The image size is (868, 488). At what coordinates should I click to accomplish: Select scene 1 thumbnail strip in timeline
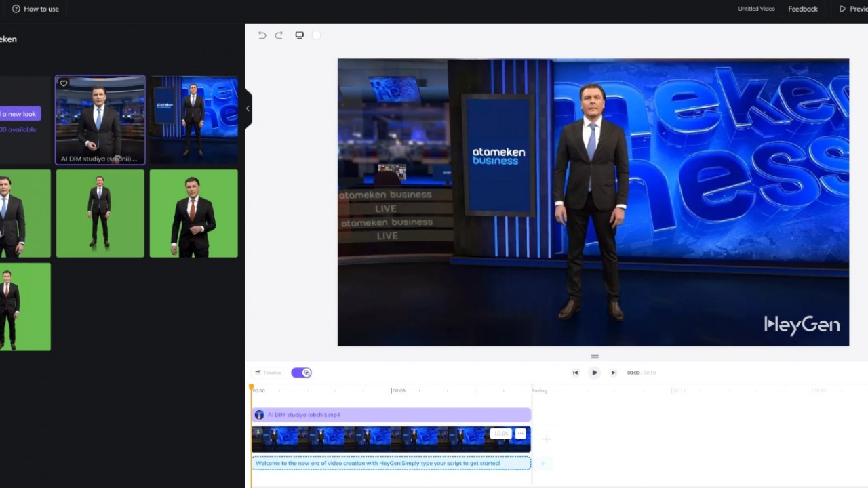point(391,439)
